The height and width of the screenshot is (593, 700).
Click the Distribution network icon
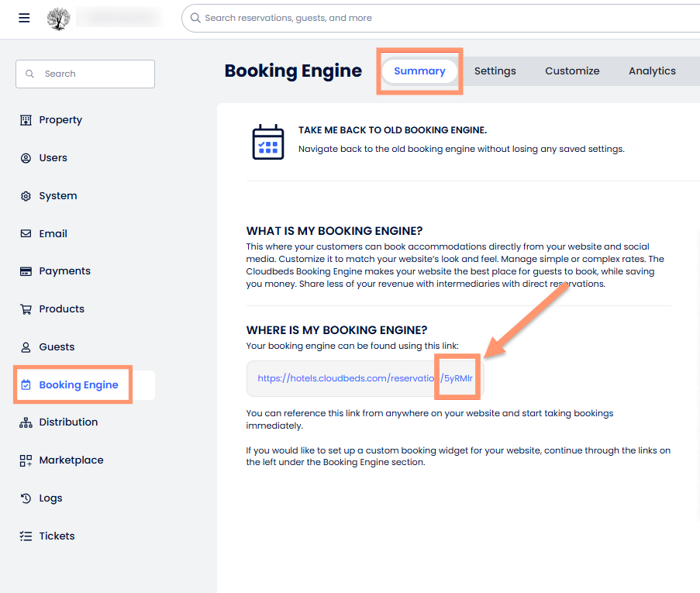coord(26,422)
